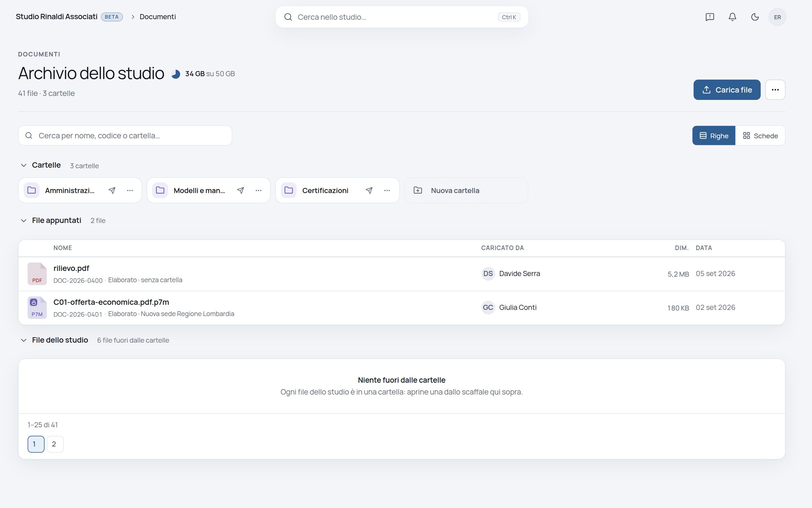Click the GC avatar of Giulia Conti
The image size is (812, 508).
tap(488, 307)
